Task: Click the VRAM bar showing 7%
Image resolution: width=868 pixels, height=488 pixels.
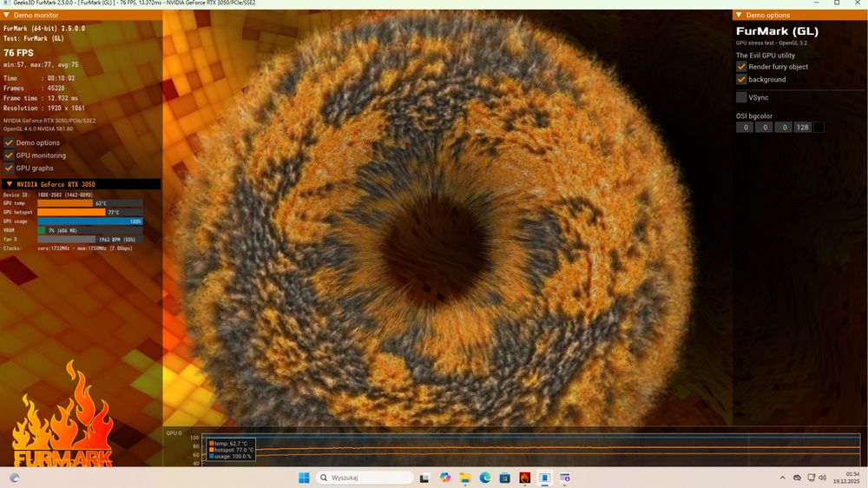Action: coord(89,230)
